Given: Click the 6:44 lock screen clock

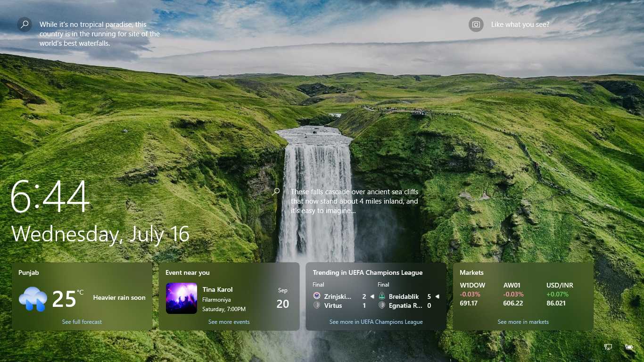Looking at the screenshot, I should [50, 196].
